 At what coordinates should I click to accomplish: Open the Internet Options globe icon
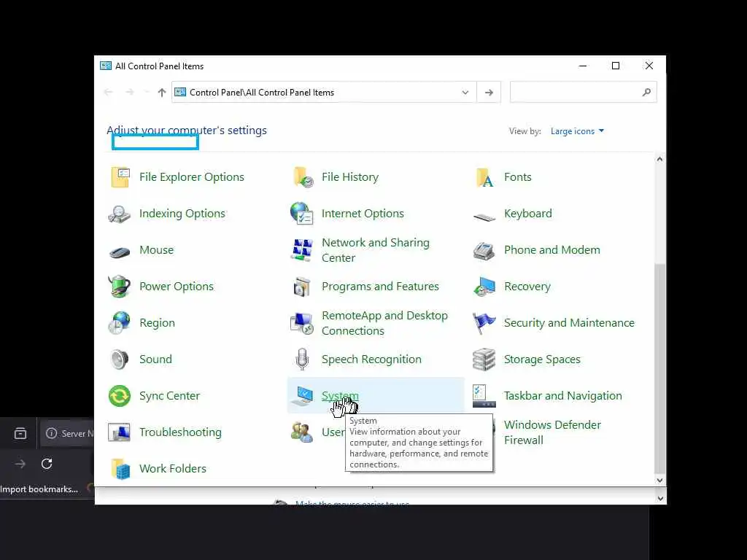click(x=301, y=213)
